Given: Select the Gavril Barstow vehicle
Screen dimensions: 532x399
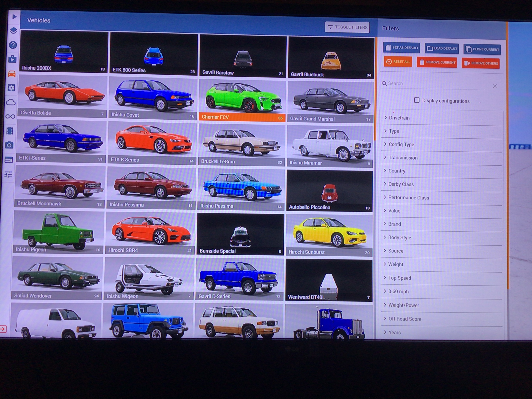Looking at the screenshot, I should point(243,56).
